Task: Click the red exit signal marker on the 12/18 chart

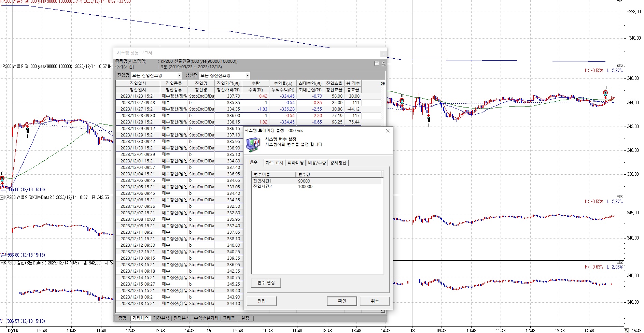Action: coord(605,93)
